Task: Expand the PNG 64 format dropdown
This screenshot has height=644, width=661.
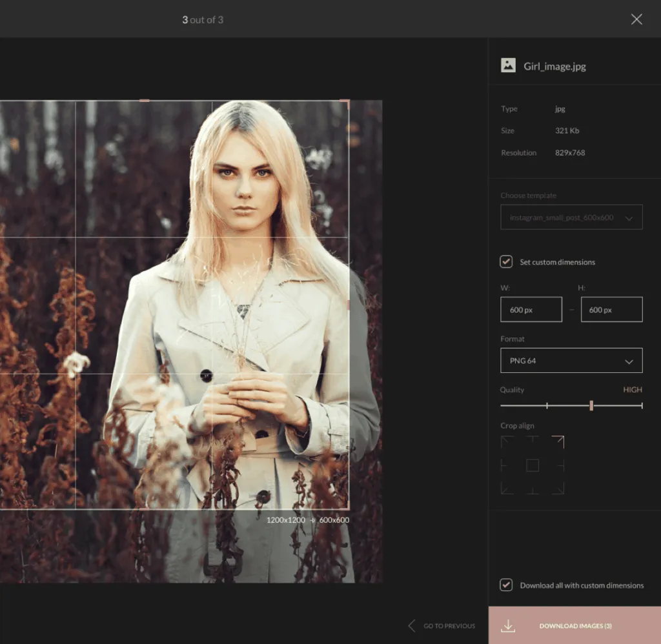Action: coord(571,361)
